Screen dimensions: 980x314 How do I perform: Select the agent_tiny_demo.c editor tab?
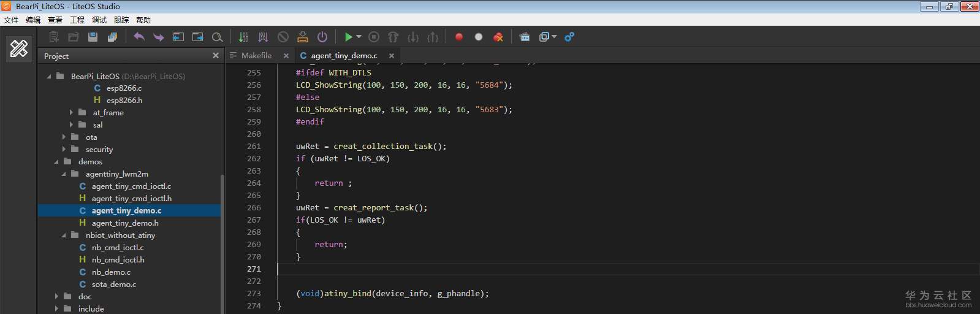point(344,55)
